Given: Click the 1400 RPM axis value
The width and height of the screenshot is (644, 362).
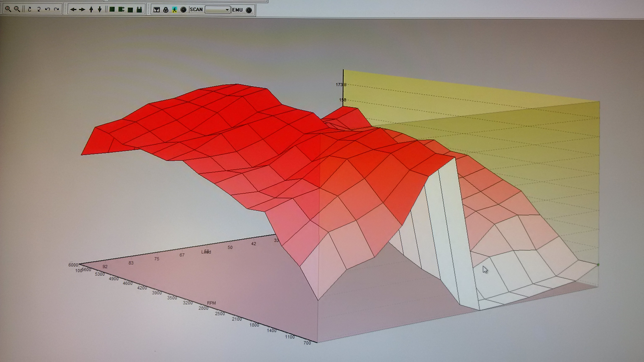Looking at the screenshot, I should coord(271,331).
